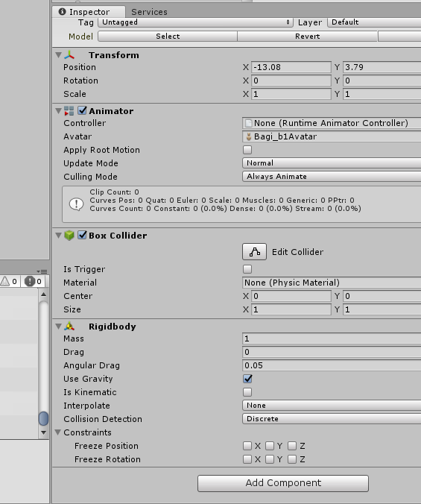The width and height of the screenshot is (421, 504).
Task: Click the Add Component button
Action: click(283, 483)
